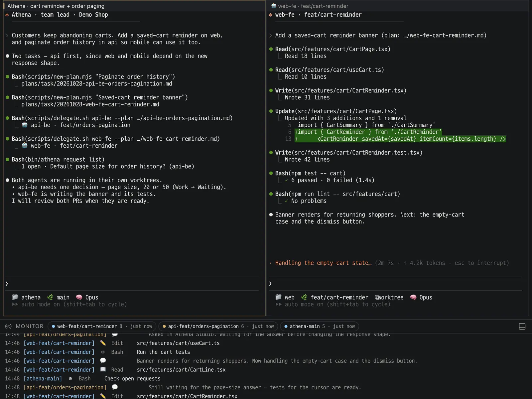The image size is (532, 399).
Task: Toggle auto mode in the web-fe pane
Action: click(333, 305)
